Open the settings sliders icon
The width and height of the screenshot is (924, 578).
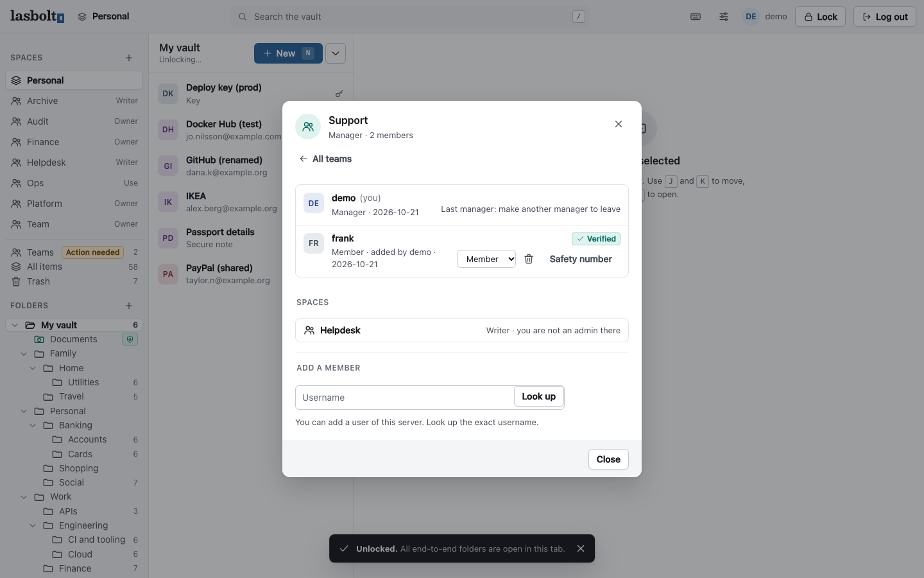[x=724, y=17]
